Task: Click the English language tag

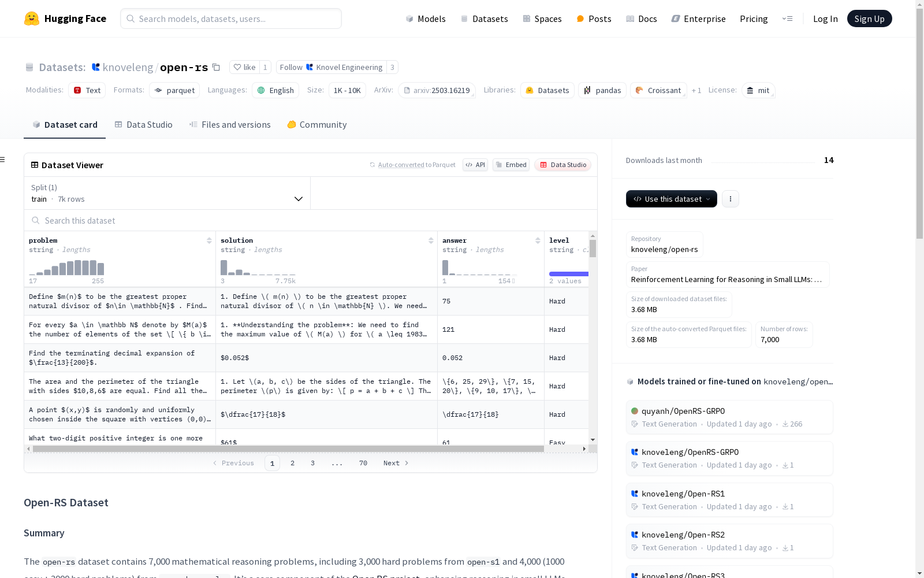Action: click(x=275, y=90)
